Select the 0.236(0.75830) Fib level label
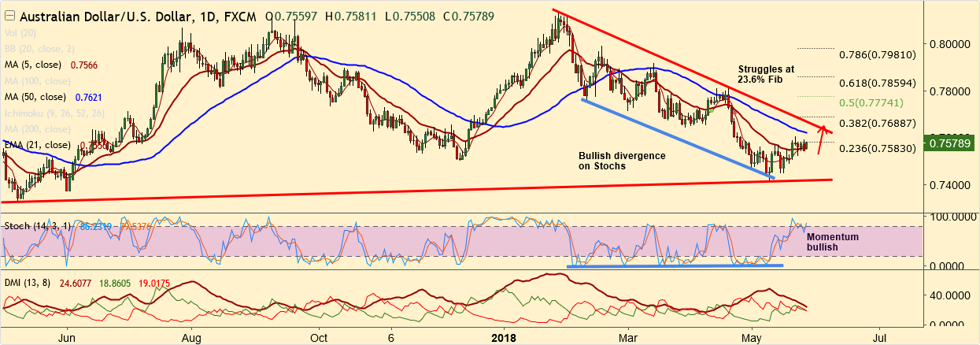980x345 pixels. [878, 148]
